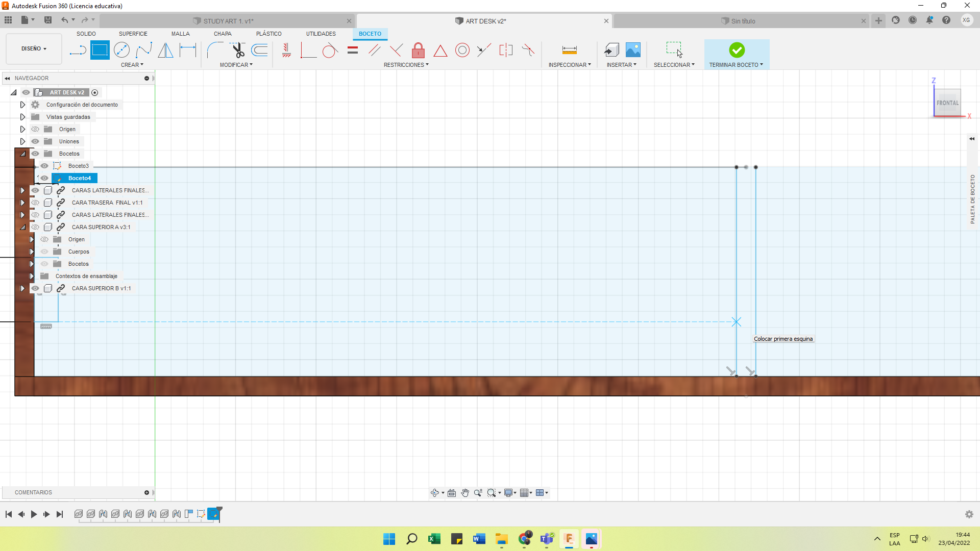
Task: Apply the Fix/Unfix lock constraint
Action: [x=418, y=50]
